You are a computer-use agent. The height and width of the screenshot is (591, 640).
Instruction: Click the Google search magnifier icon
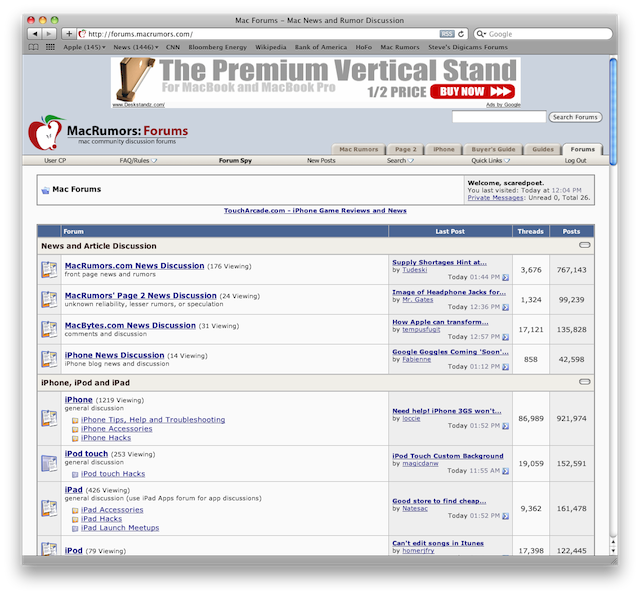pyautogui.click(x=481, y=34)
